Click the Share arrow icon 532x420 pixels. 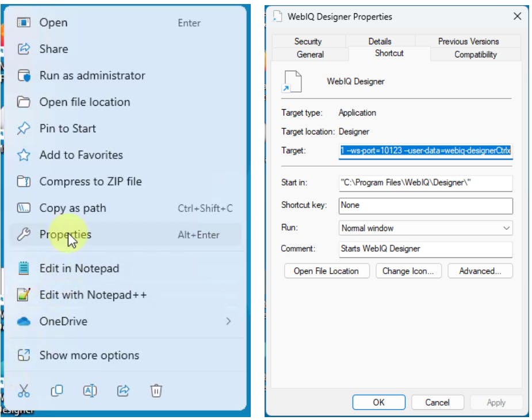(24, 49)
